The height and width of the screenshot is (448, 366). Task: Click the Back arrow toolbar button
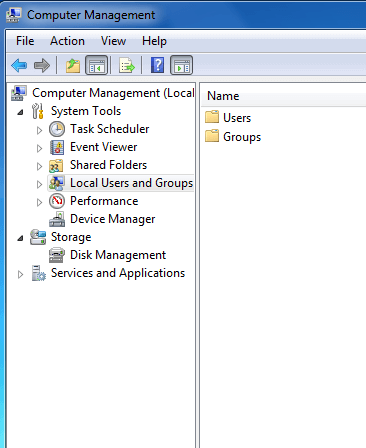(x=19, y=65)
